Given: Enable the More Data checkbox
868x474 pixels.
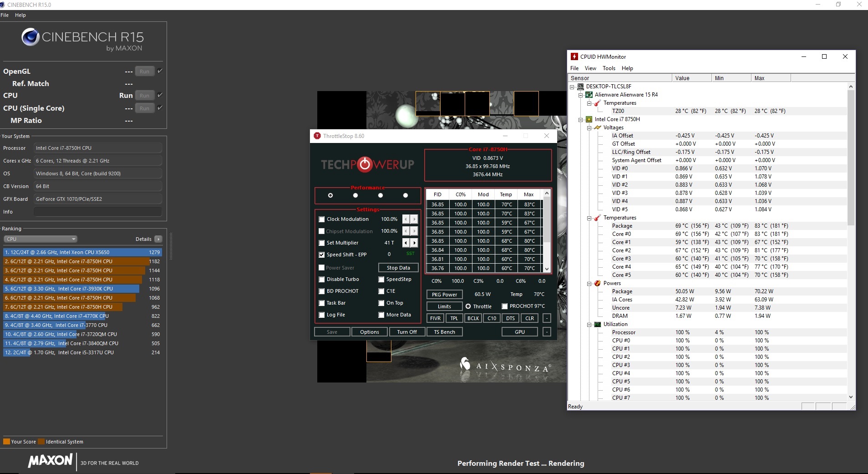Looking at the screenshot, I should (x=381, y=315).
